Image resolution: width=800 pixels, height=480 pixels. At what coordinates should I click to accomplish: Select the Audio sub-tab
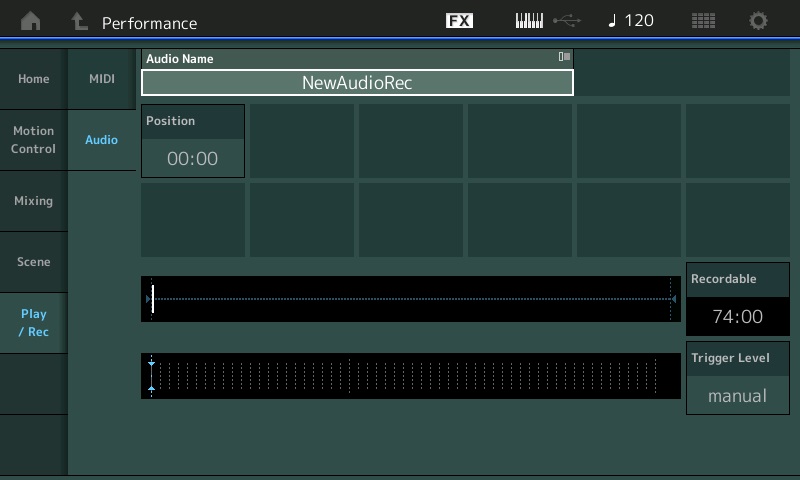click(102, 140)
